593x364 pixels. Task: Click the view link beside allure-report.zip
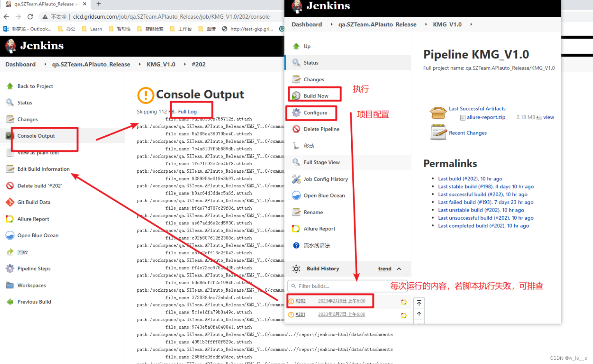[x=549, y=117]
